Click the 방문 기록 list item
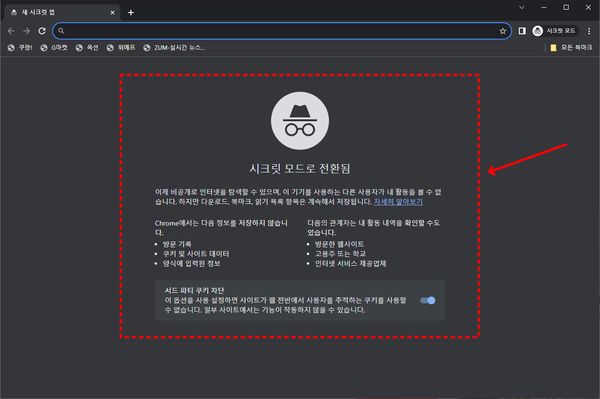600x399 pixels. coord(177,244)
